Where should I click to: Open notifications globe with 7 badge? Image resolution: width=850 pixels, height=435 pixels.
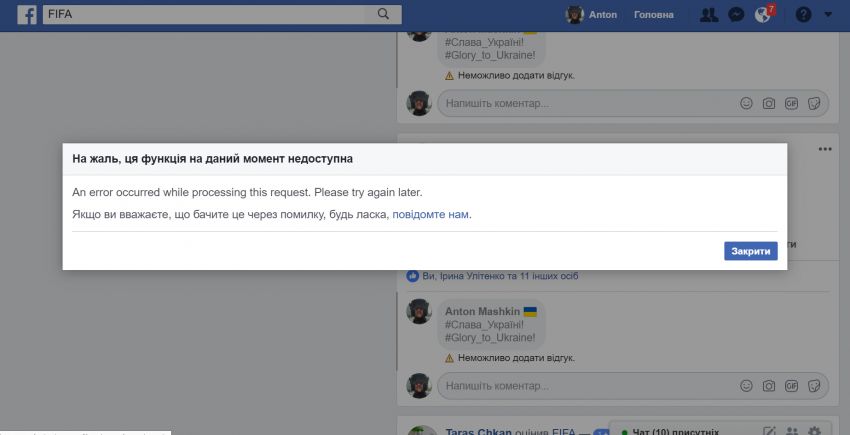763,15
